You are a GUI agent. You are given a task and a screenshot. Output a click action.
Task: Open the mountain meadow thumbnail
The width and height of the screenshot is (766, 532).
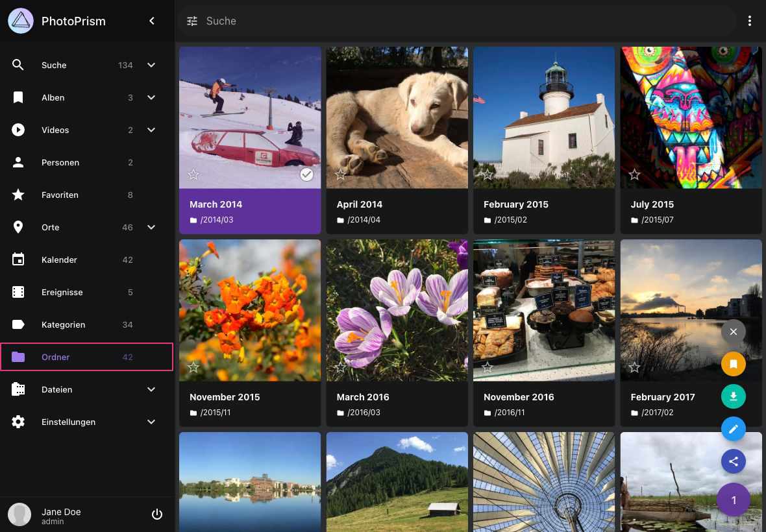click(x=397, y=482)
